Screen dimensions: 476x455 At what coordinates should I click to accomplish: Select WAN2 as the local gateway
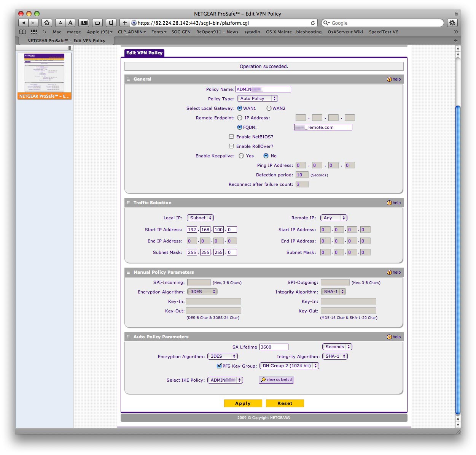pyautogui.click(x=269, y=108)
